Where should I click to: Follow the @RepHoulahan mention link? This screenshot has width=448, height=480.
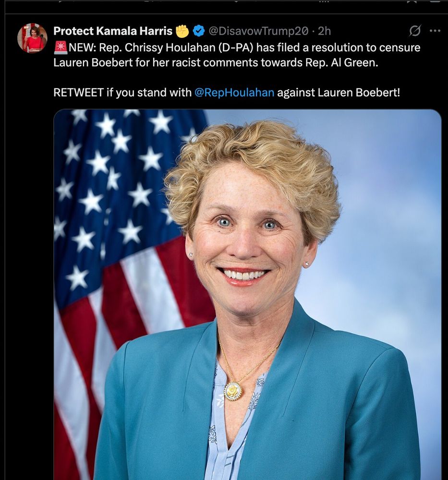[x=234, y=93]
